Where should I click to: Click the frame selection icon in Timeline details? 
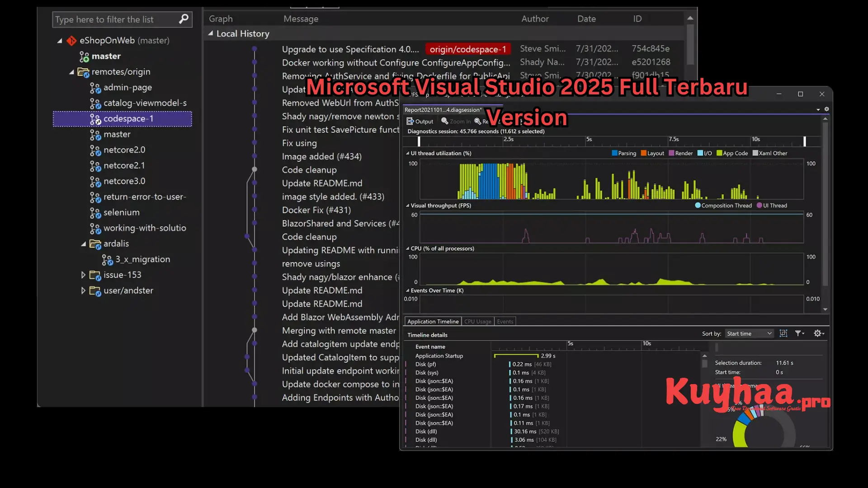pos(783,333)
